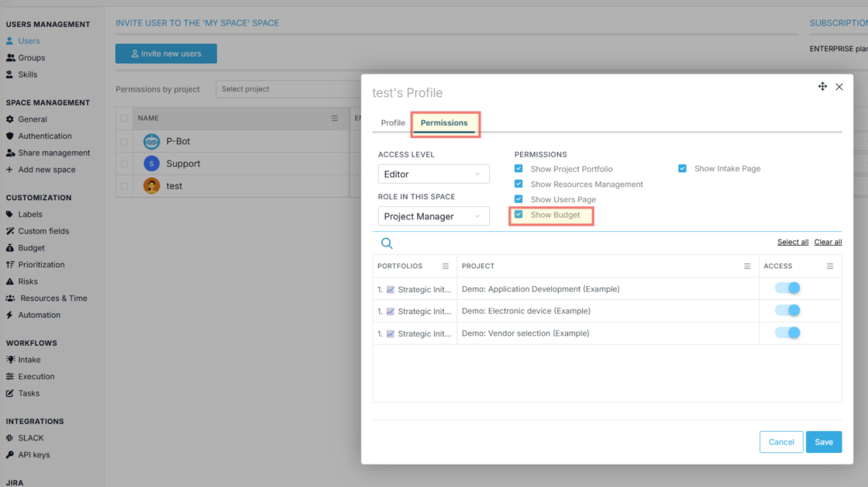The width and height of the screenshot is (868, 487).
Task: Switch to the Permissions tab
Action: [x=446, y=123]
